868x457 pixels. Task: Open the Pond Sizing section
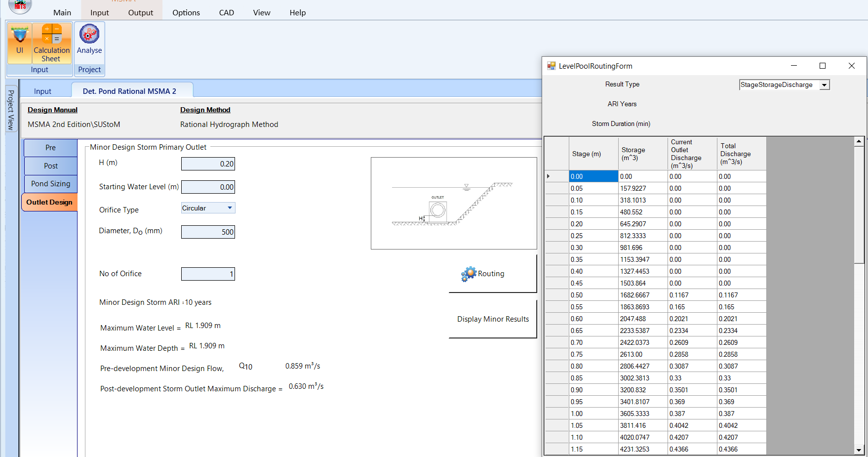pos(50,184)
